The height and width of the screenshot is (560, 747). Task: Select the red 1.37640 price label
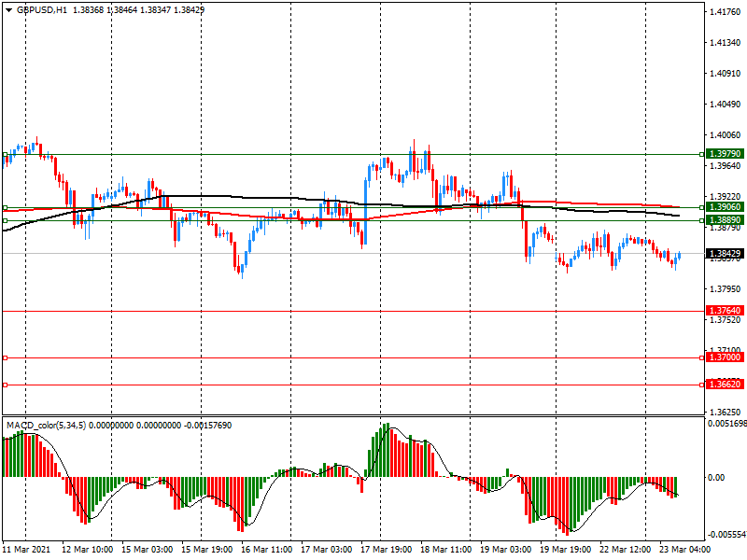(x=725, y=311)
